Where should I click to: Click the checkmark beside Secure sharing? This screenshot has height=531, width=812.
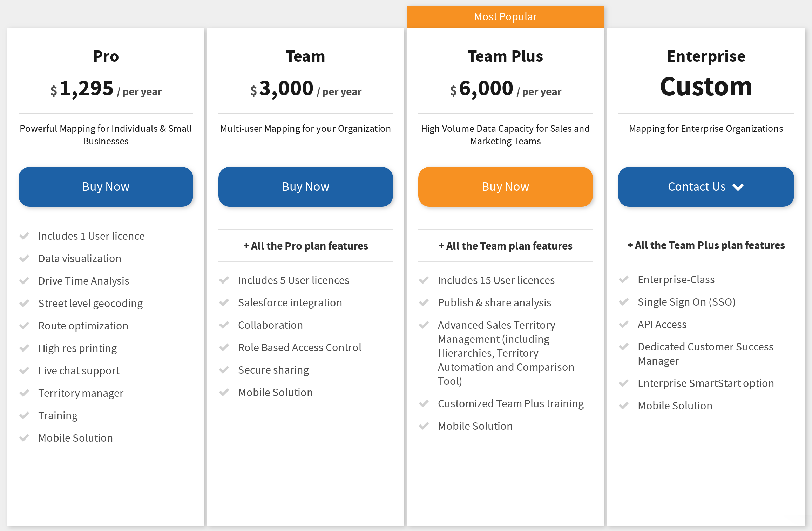[224, 370]
